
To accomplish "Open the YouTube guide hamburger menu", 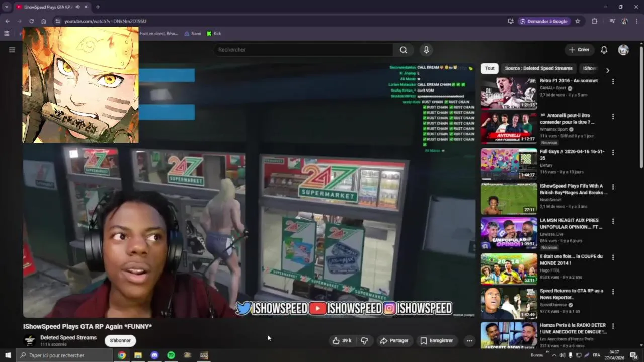I will point(12,50).
